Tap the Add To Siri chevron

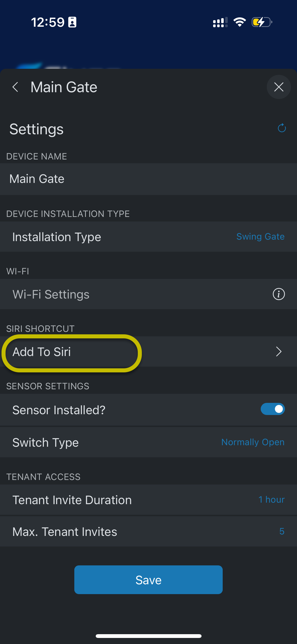click(279, 351)
